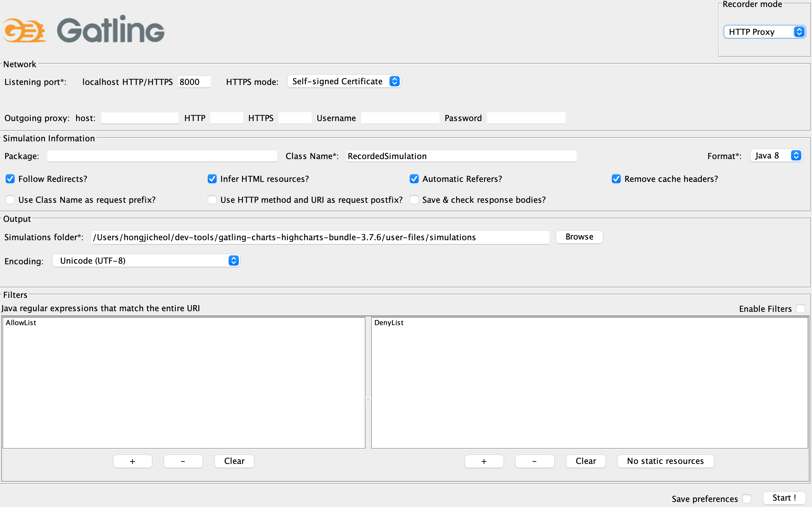Clear the AllowList
This screenshot has width=812, height=507.
234,461
